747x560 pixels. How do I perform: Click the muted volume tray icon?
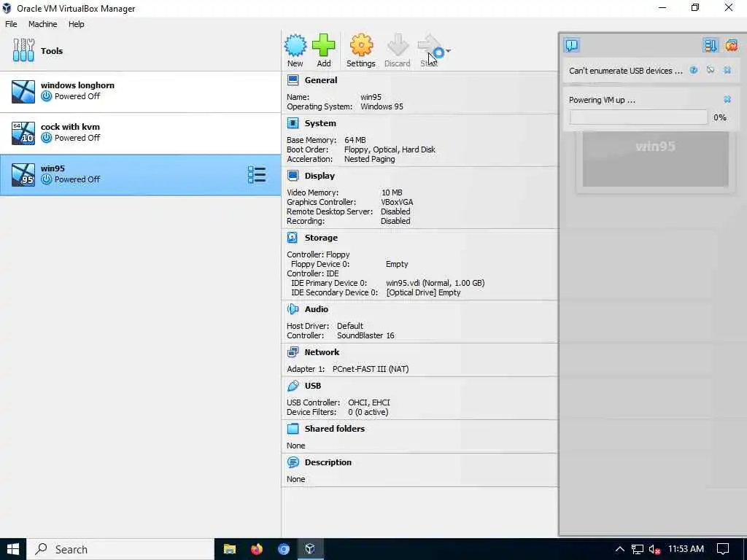654,549
